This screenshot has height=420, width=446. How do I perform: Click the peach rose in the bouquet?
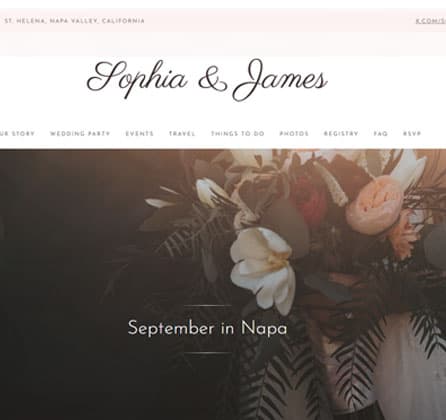pyautogui.click(x=375, y=205)
